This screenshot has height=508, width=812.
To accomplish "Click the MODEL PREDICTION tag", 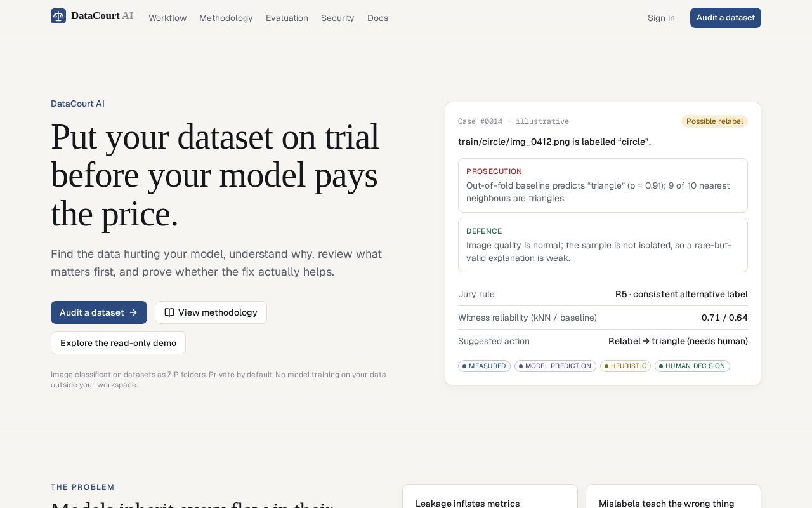I will click(x=555, y=366).
